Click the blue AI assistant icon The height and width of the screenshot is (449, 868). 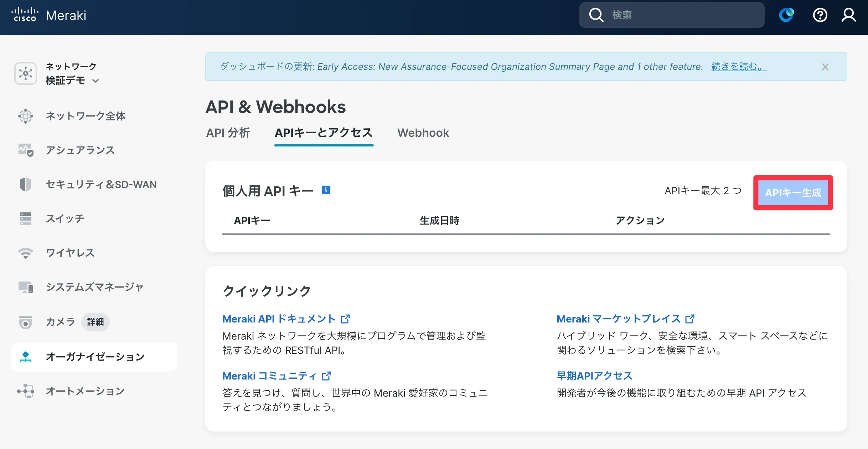coord(786,15)
